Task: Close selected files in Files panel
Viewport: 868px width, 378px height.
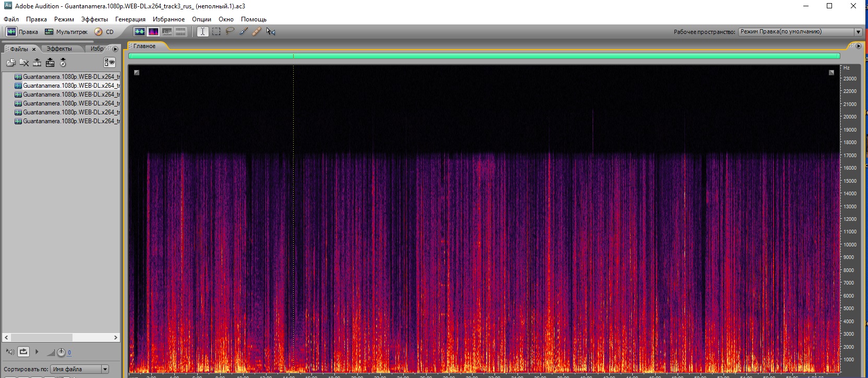Action: pos(24,63)
